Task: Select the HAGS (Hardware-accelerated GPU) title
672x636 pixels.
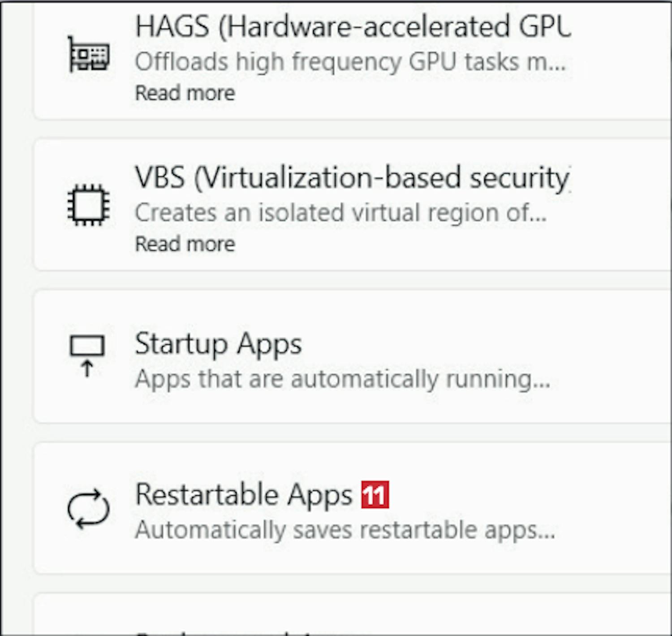Action: pos(353,26)
